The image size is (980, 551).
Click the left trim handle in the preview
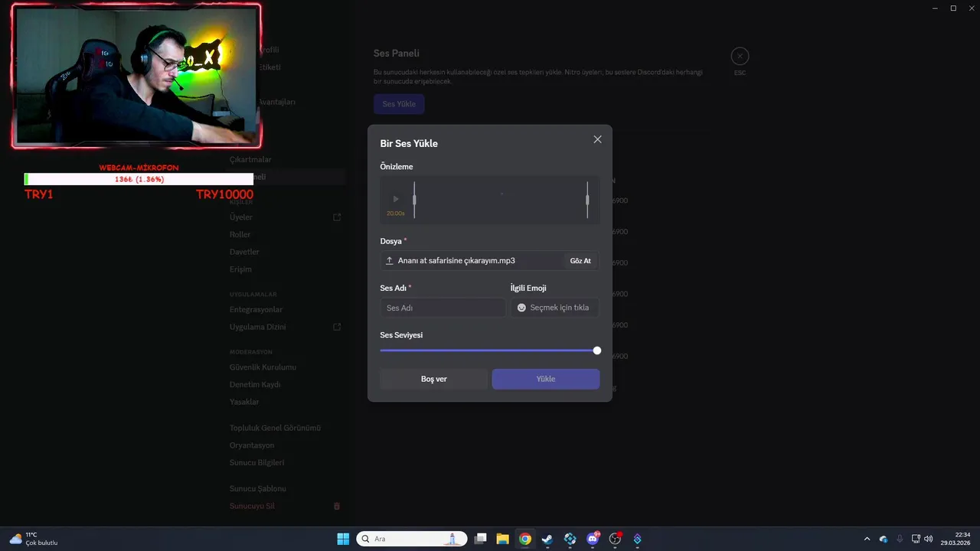tap(414, 200)
